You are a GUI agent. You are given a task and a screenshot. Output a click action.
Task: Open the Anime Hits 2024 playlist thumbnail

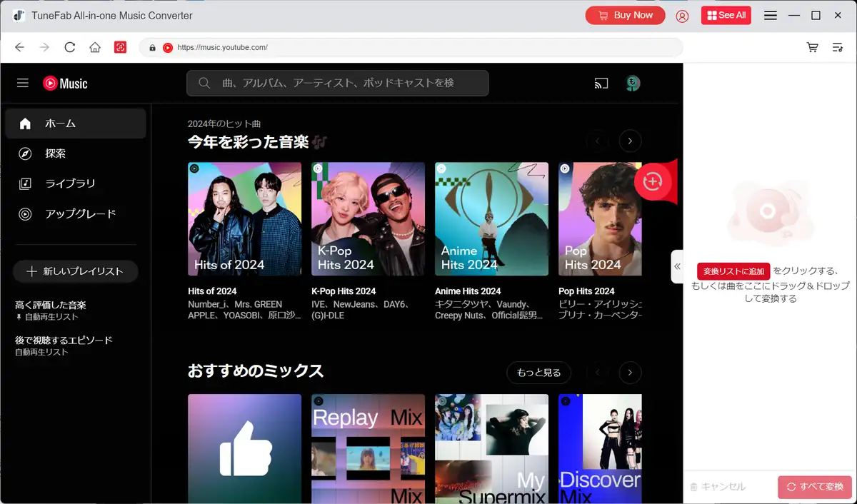tap(491, 218)
